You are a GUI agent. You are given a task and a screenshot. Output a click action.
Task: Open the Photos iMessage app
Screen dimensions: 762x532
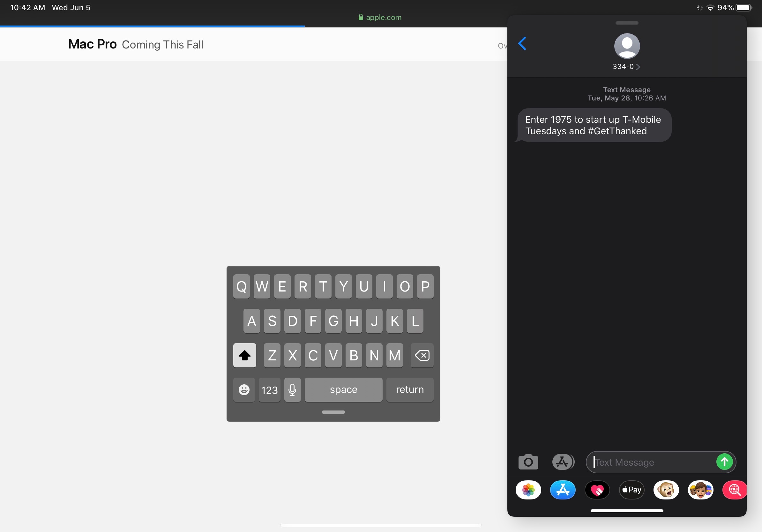click(528, 490)
